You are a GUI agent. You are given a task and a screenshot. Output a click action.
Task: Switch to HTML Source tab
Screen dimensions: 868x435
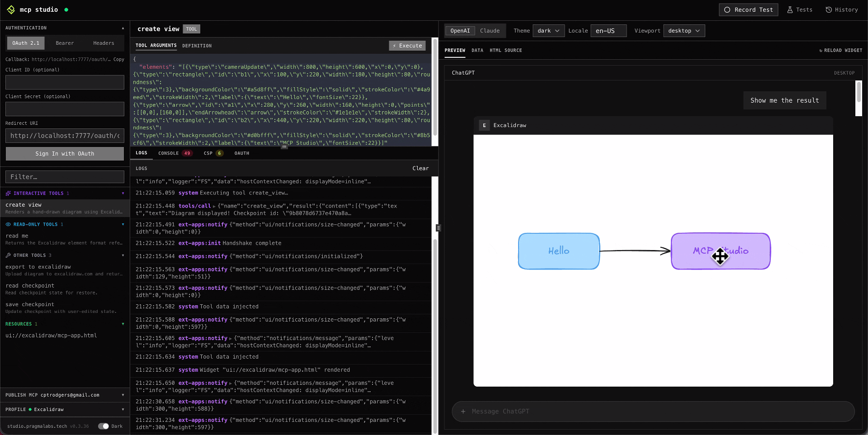(x=506, y=51)
